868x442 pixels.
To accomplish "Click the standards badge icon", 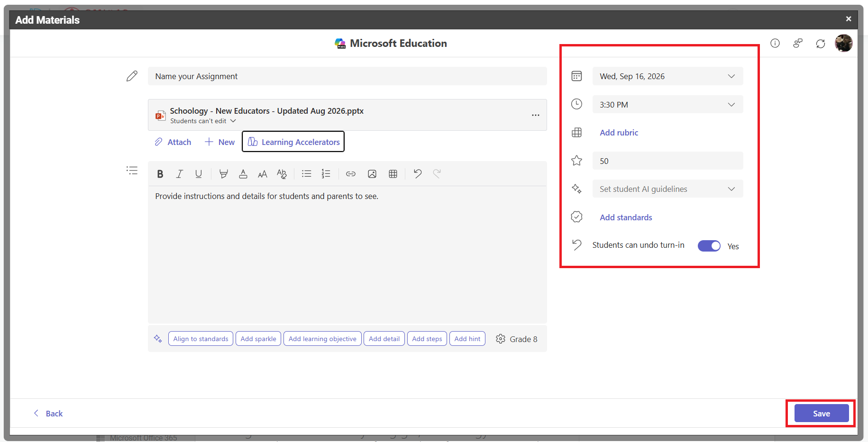I will click(x=576, y=217).
